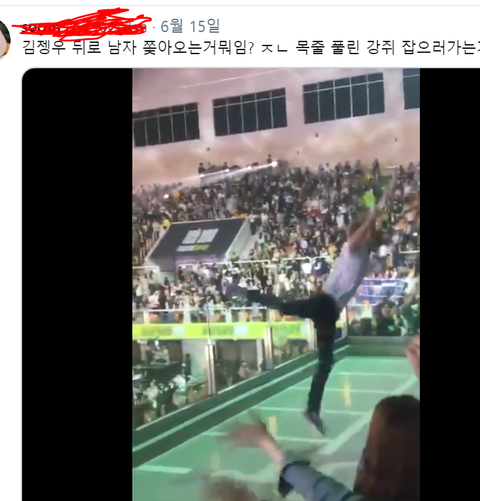
Task: Click the dark banner sign in the stands
Action: point(197,239)
